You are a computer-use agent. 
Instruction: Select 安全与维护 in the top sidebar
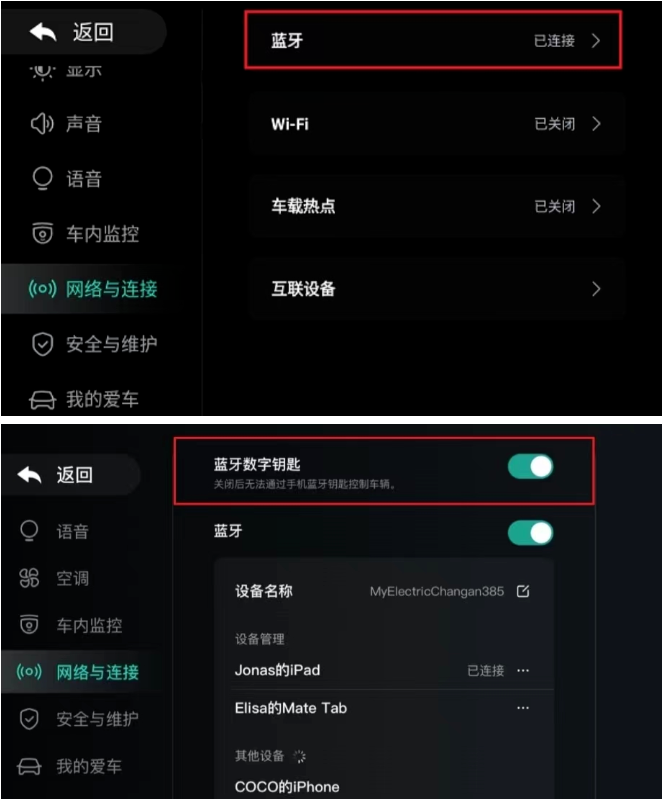coord(94,344)
